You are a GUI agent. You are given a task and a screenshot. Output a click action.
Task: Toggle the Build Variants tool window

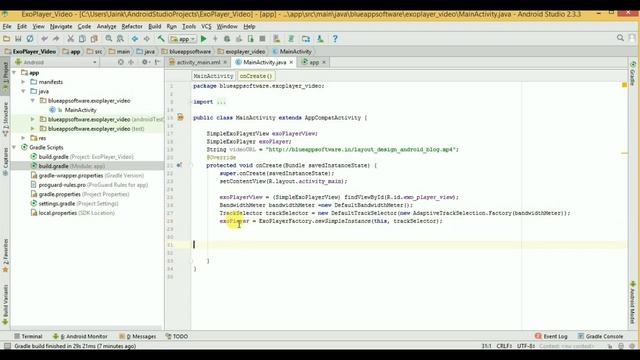[5, 305]
